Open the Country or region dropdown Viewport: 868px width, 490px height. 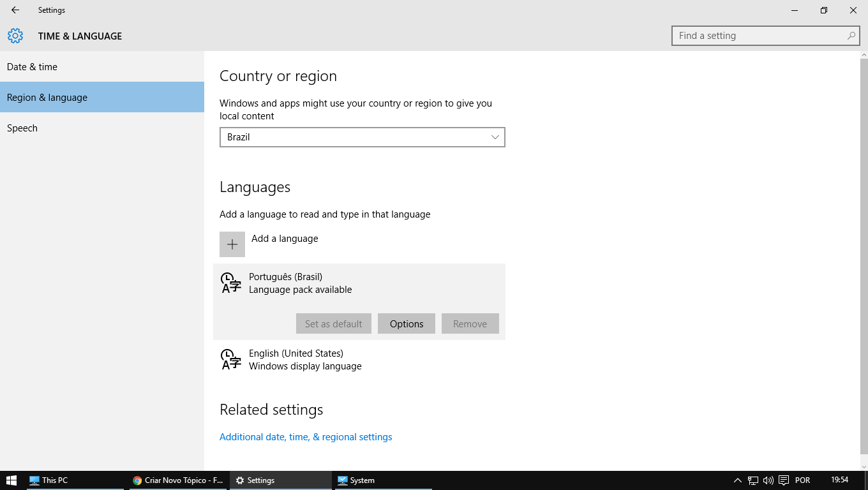click(x=363, y=137)
